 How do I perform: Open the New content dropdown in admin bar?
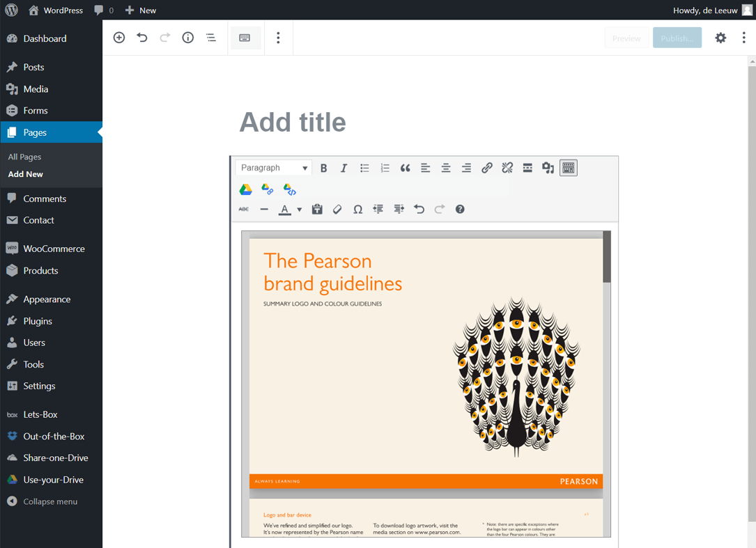(140, 10)
